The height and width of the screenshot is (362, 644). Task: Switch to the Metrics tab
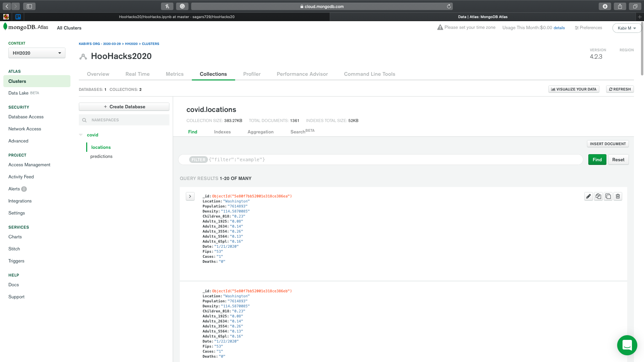(x=174, y=74)
